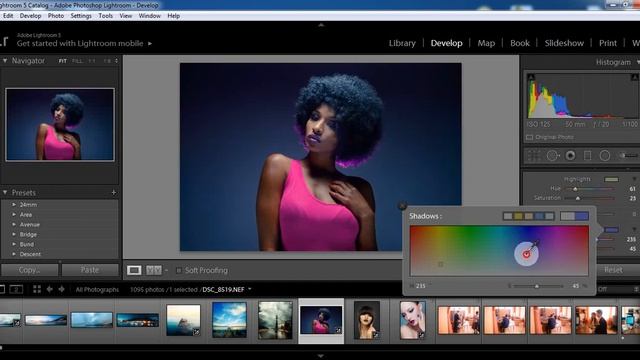Go back with filmstrip left arrow

49,289
